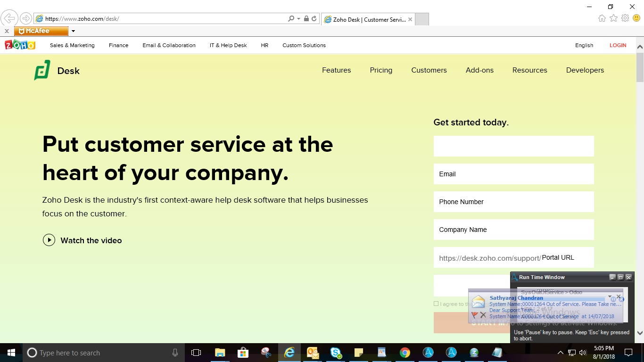Open the HR menu
644x362 pixels.
(264, 45)
